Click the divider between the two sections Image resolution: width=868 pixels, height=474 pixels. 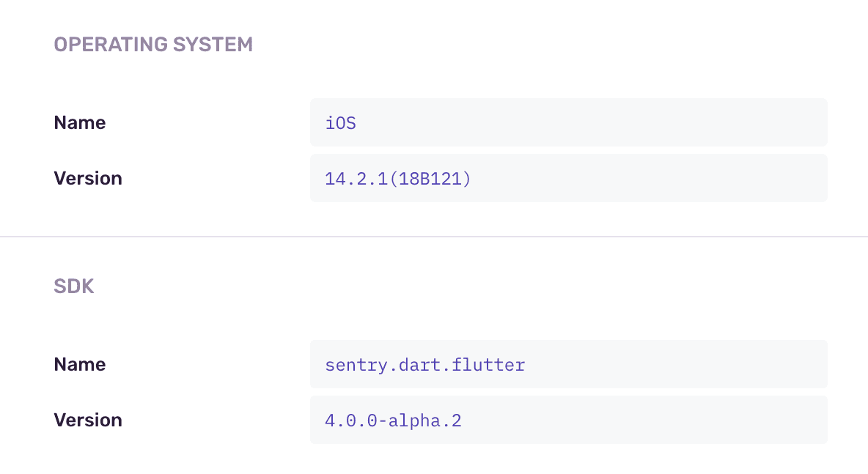coord(434,236)
